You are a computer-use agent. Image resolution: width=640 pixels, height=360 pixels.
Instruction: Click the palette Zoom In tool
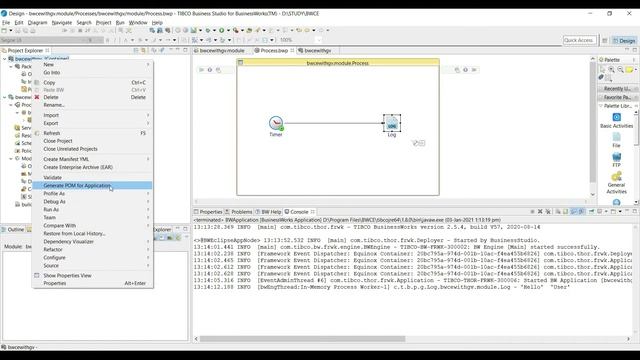611,70
